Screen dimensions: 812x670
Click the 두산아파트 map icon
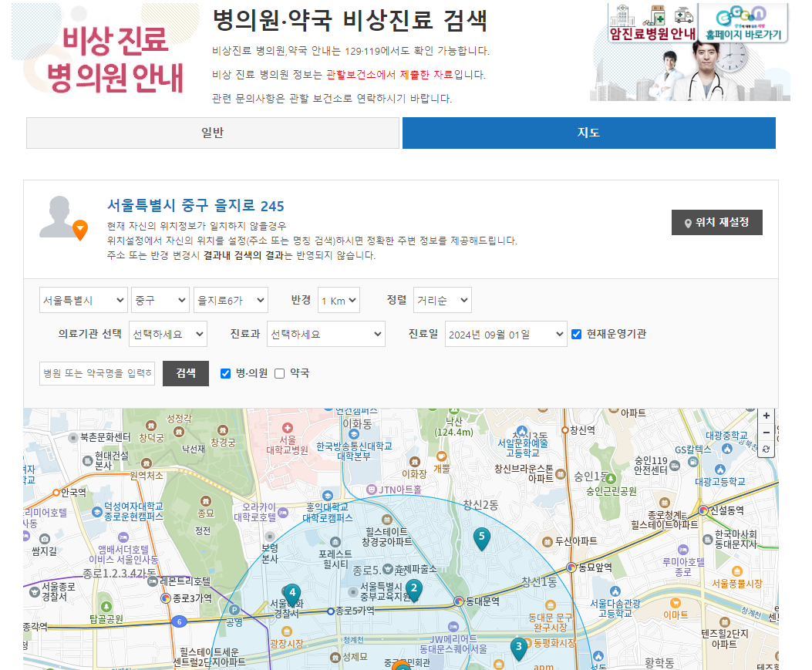point(547,542)
